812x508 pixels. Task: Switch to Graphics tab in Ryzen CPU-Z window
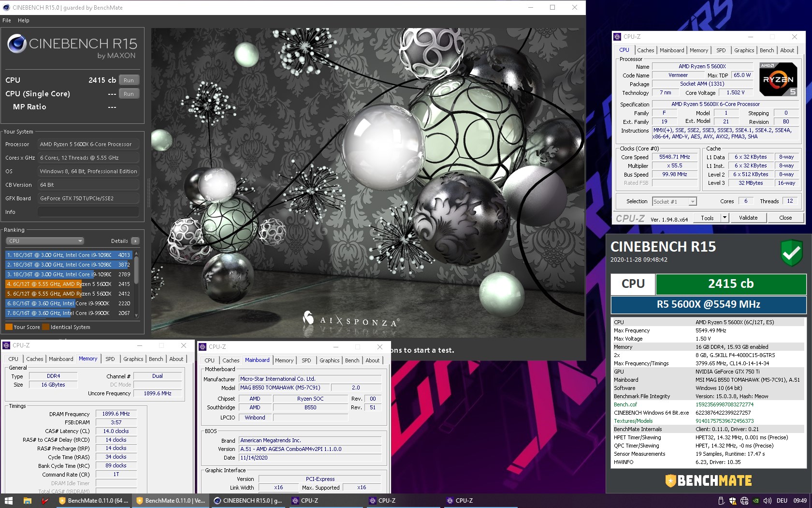[744, 50]
